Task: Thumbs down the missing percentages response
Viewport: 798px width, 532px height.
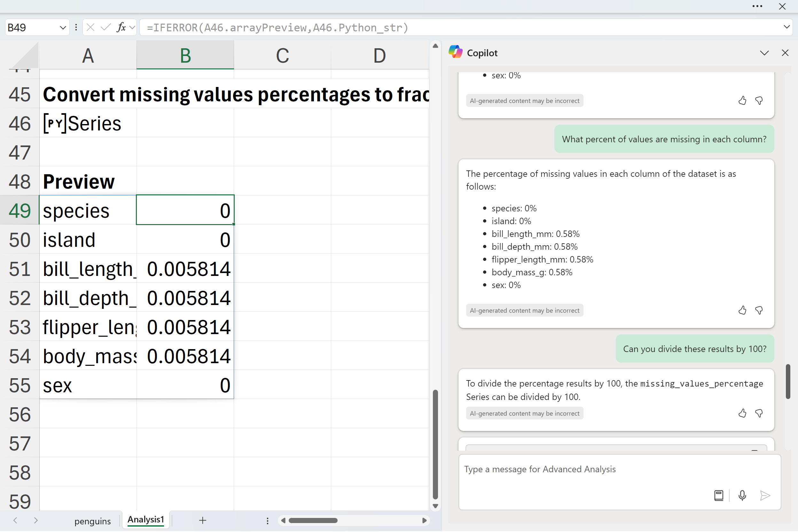Action: [x=759, y=310]
